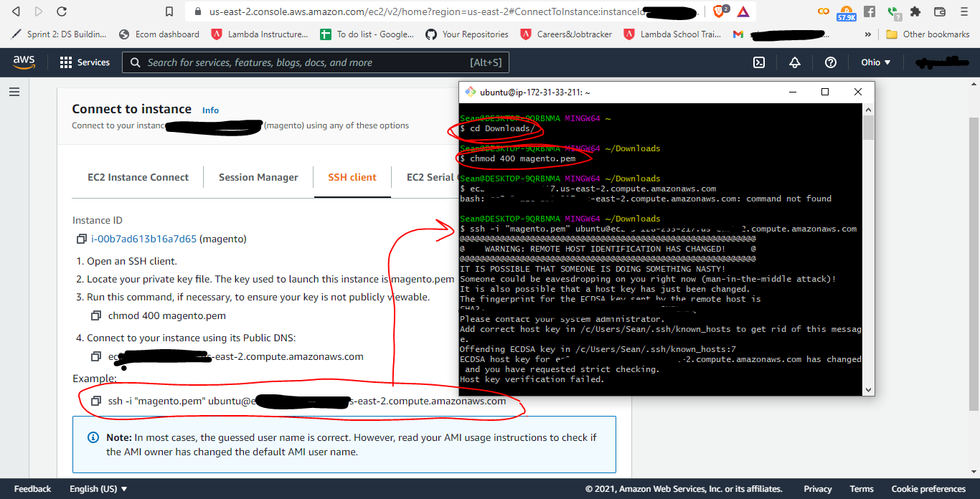This screenshot has height=499, width=980.
Task: Open the orange CO extension icon
Action: click(x=824, y=11)
